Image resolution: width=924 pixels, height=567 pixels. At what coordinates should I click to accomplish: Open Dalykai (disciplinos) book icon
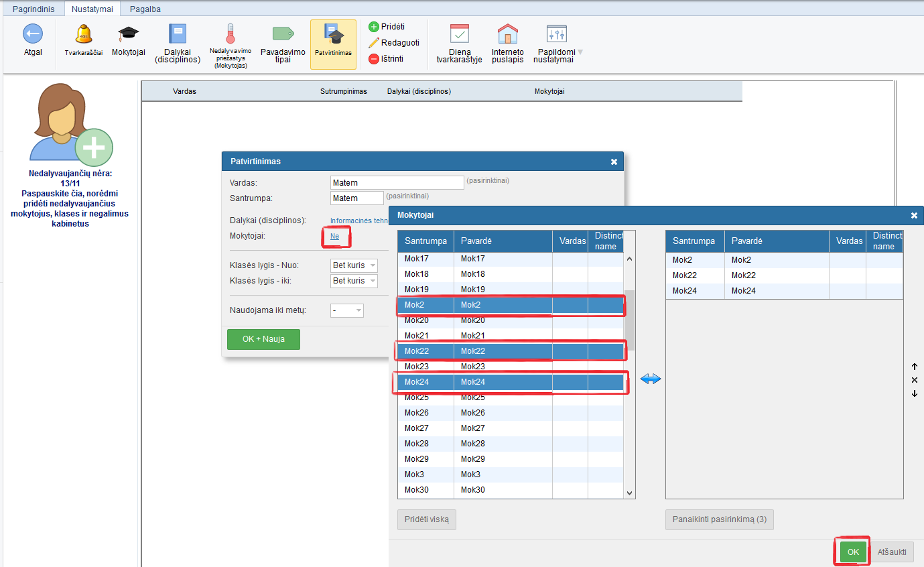coord(178,34)
